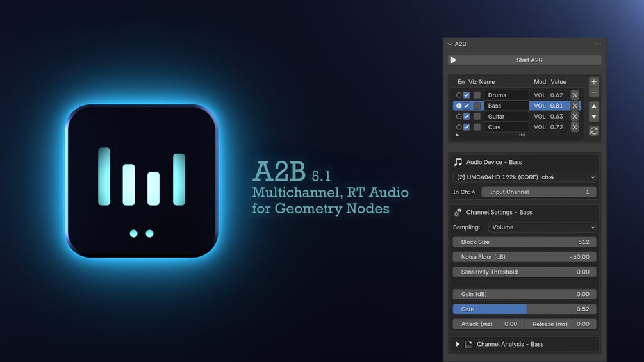The image size is (644, 362).
Task: Click the Drums name field
Action: (506, 95)
